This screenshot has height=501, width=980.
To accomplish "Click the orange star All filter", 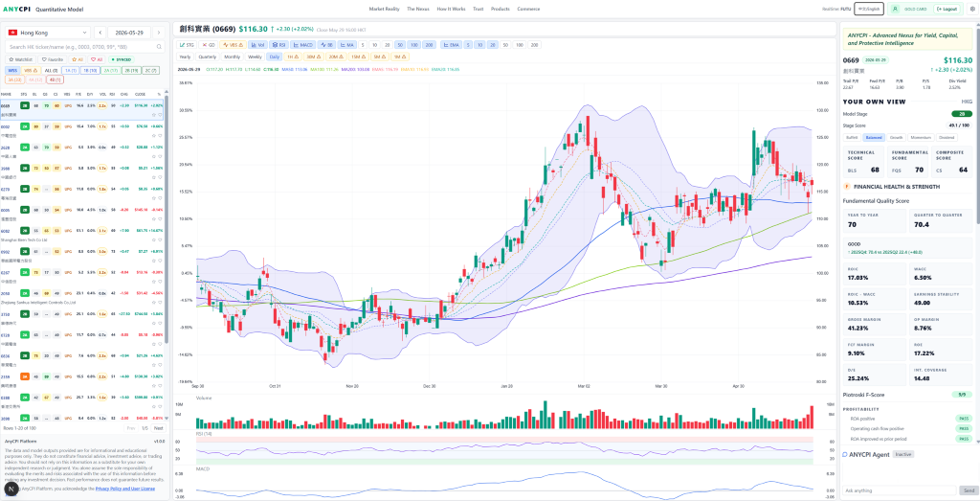I will tap(77, 59).
